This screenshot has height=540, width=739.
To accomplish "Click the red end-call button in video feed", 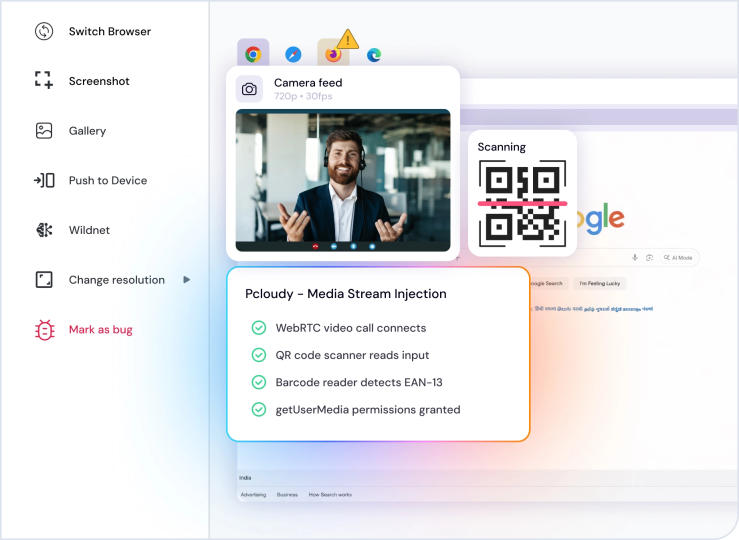I will tap(315, 246).
